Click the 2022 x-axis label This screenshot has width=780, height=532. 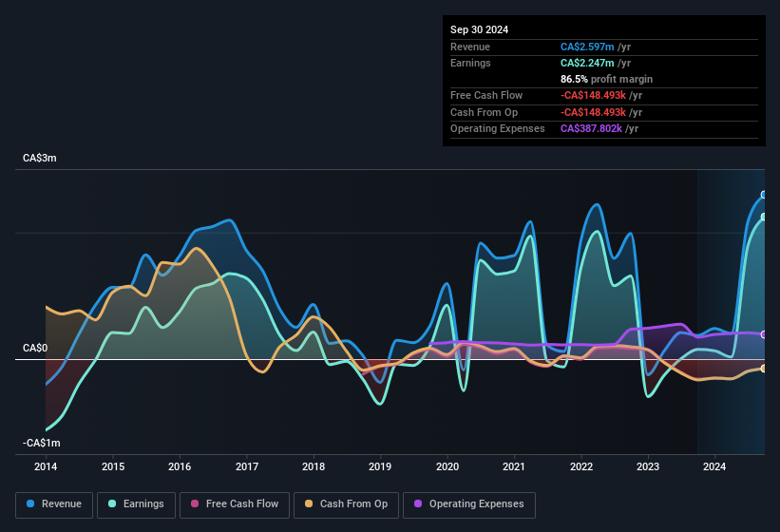[x=581, y=466]
